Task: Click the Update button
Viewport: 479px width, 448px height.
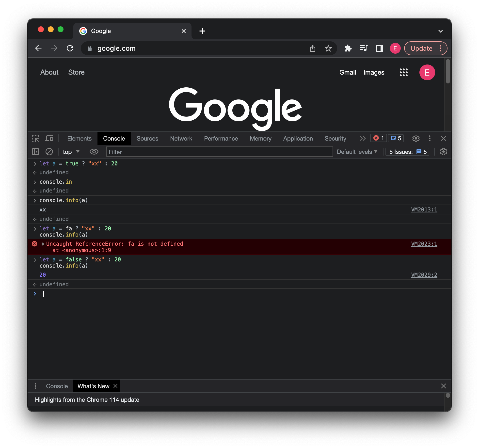Action: [x=421, y=48]
